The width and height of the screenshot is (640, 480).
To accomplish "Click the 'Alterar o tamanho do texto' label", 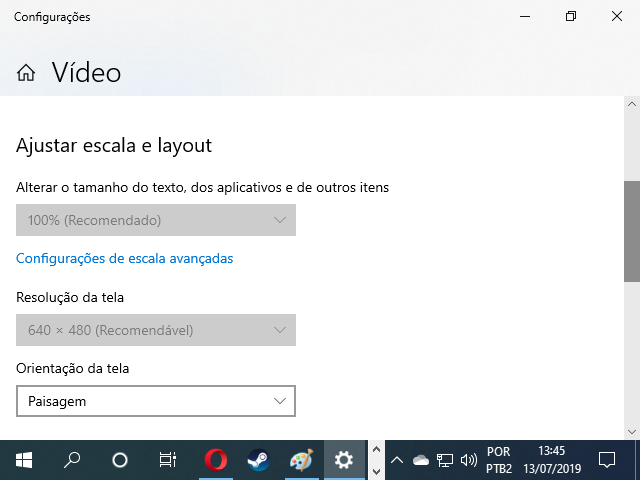I will pyautogui.click(x=202, y=187).
